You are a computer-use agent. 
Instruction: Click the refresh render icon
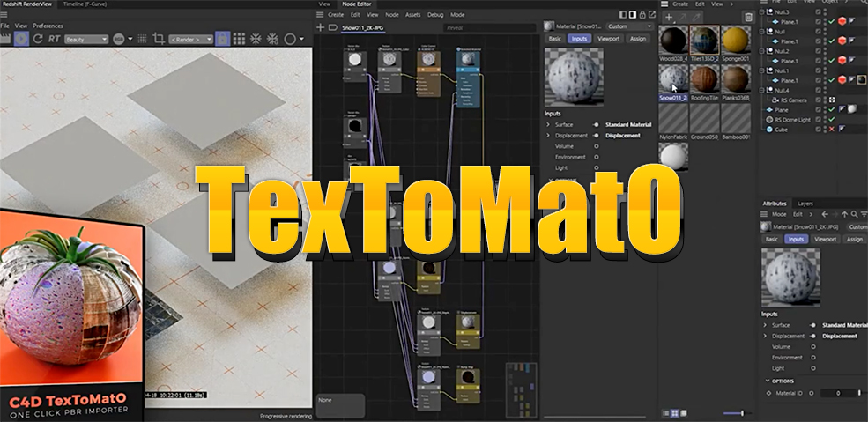[x=38, y=39]
